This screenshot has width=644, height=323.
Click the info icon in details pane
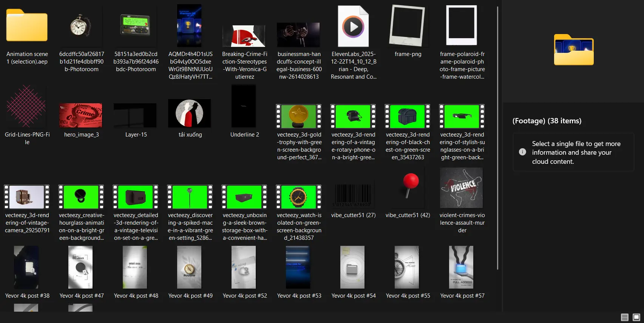coord(522,152)
